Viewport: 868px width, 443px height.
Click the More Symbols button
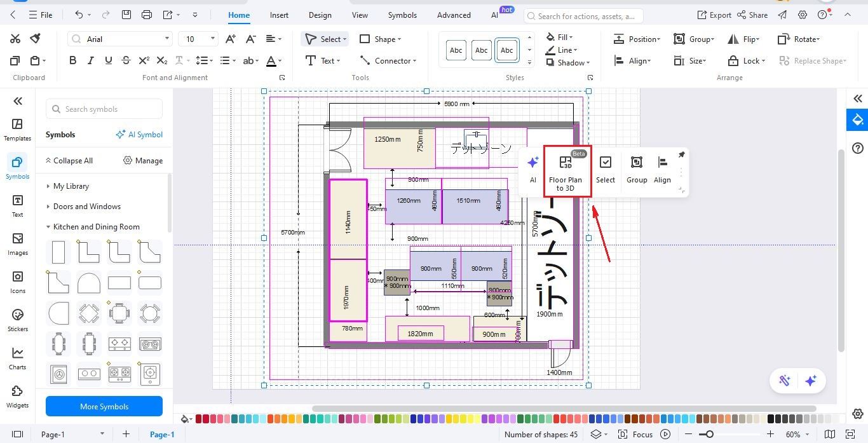(104, 406)
